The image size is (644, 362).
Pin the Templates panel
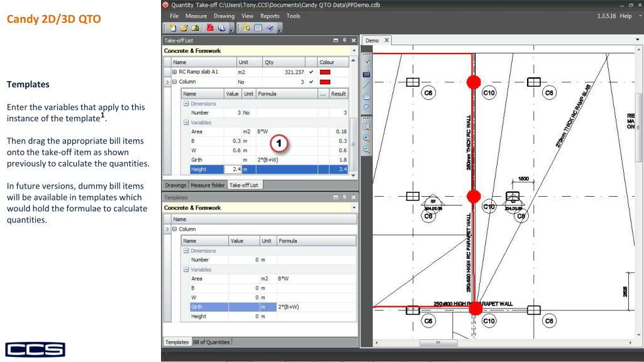pyautogui.click(x=345, y=197)
